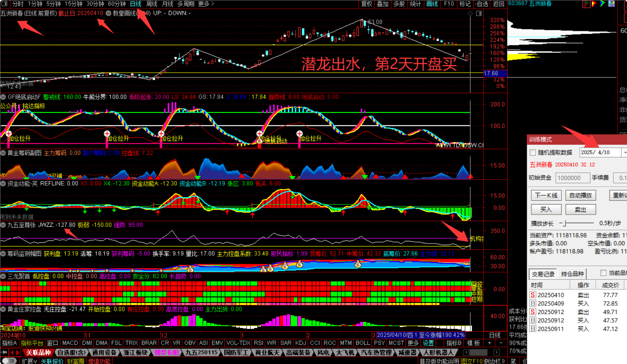Switch to 持仓品种 tab

click(x=572, y=274)
